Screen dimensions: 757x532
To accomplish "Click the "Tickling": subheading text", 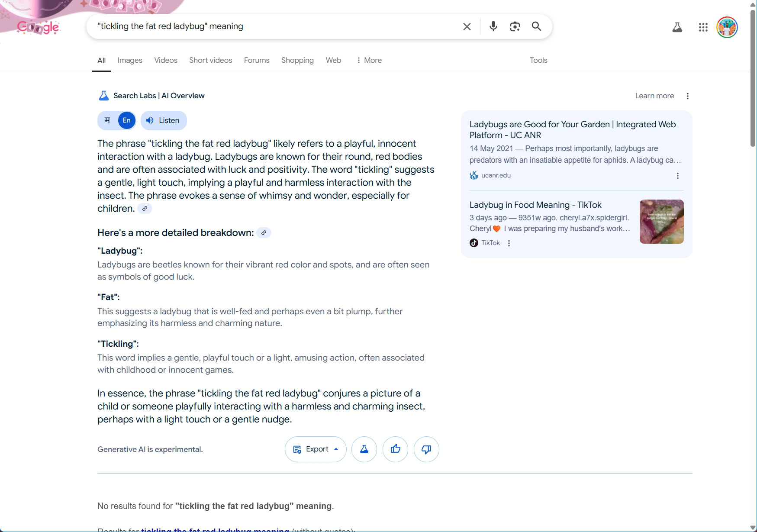I will (x=118, y=344).
